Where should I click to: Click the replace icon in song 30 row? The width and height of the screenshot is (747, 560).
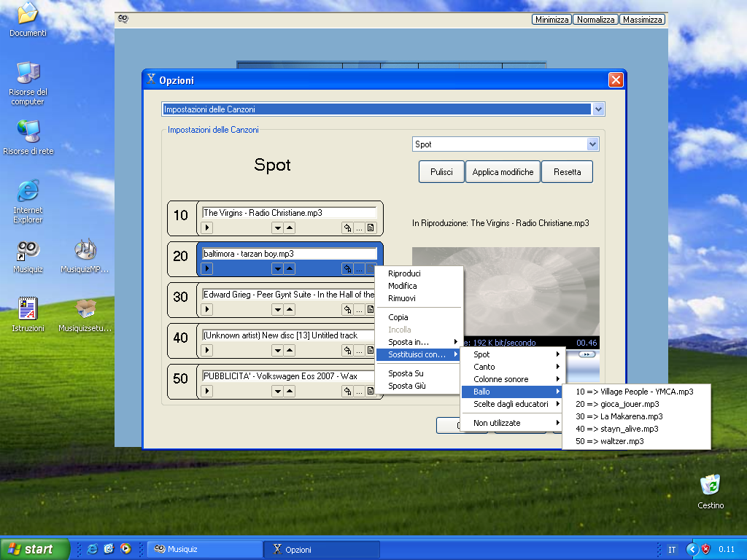pos(348,310)
